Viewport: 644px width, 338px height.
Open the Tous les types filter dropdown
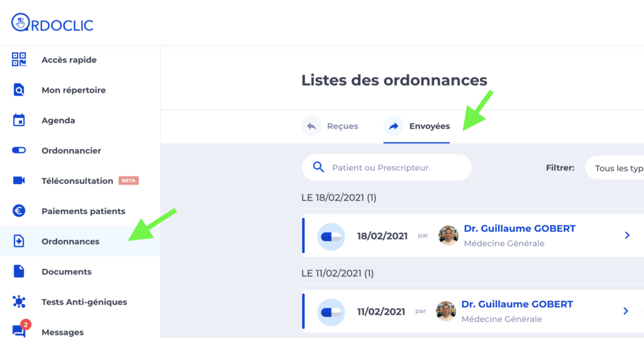click(614, 168)
